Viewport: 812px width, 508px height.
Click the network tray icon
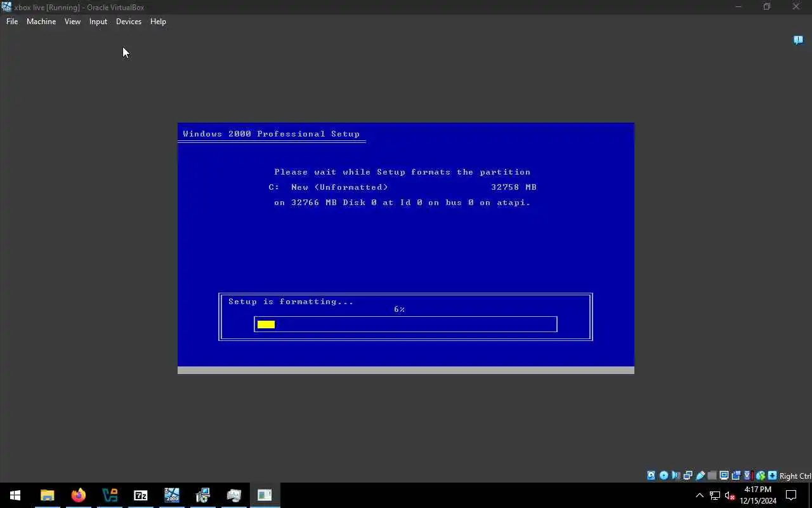715,495
